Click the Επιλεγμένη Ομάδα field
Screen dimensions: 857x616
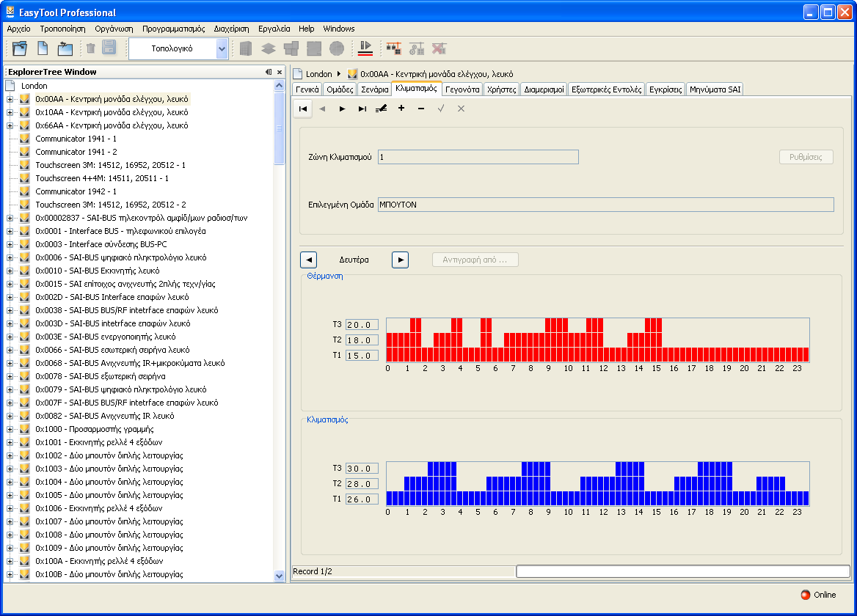(605, 205)
